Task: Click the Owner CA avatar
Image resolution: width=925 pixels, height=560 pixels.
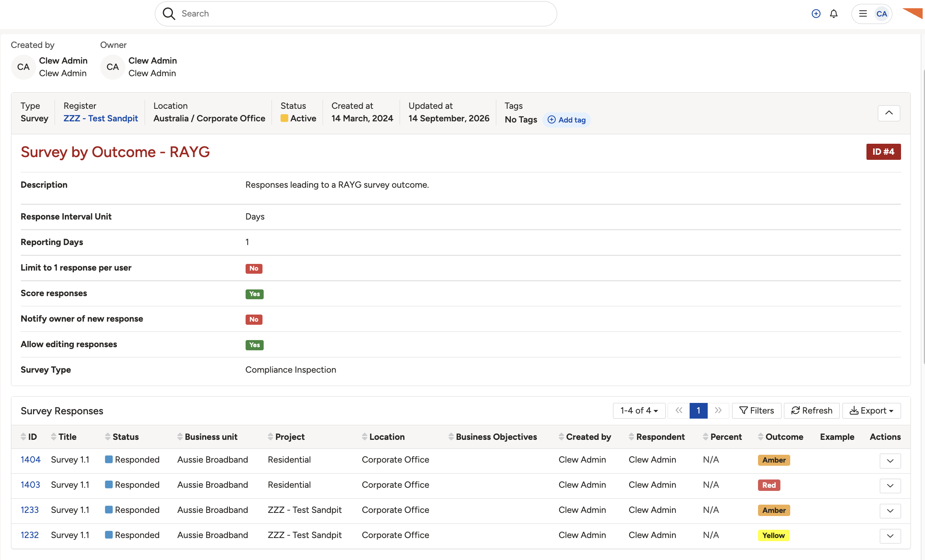Action: tap(113, 67)
